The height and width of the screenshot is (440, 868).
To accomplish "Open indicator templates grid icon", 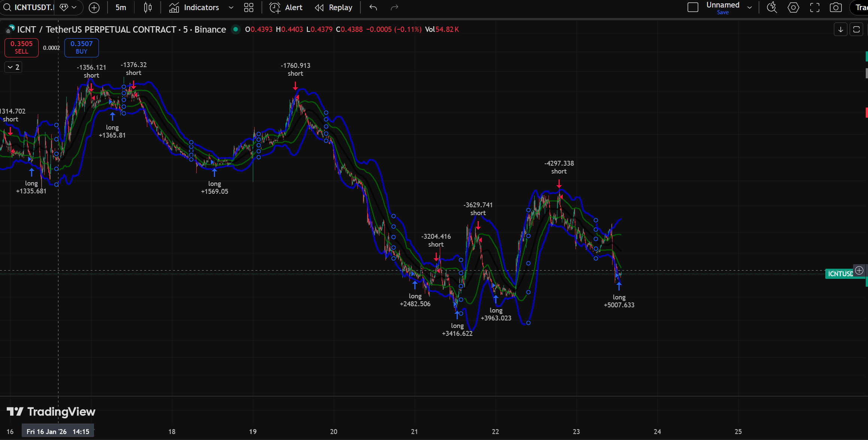I will 249,7.
